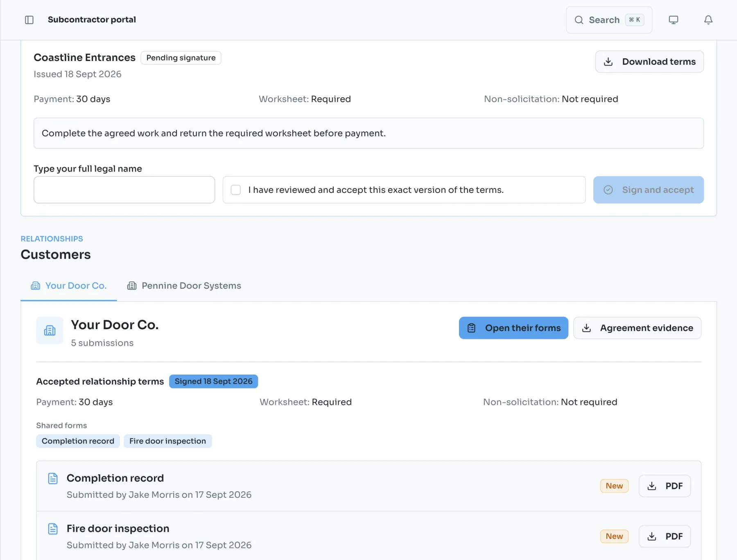
Task: Focus the full legal name field
Action: 124,190
